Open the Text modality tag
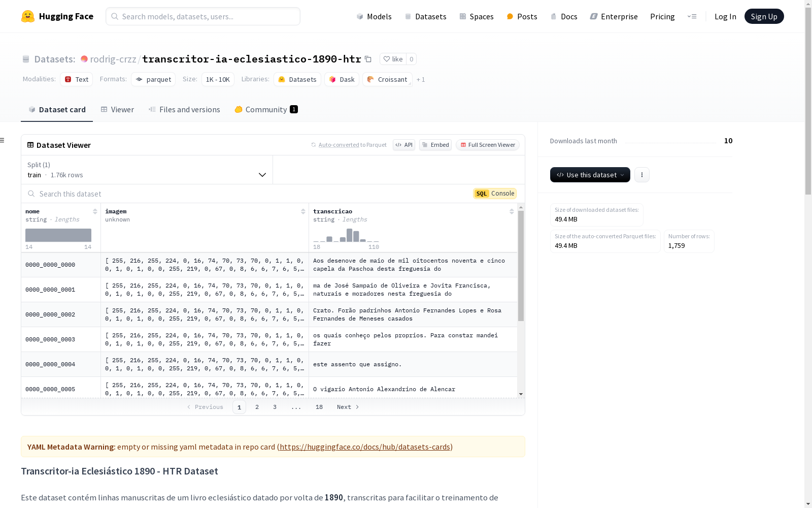Image resolution: width=812 pixels, height=508 pixels. coord(77,79)
